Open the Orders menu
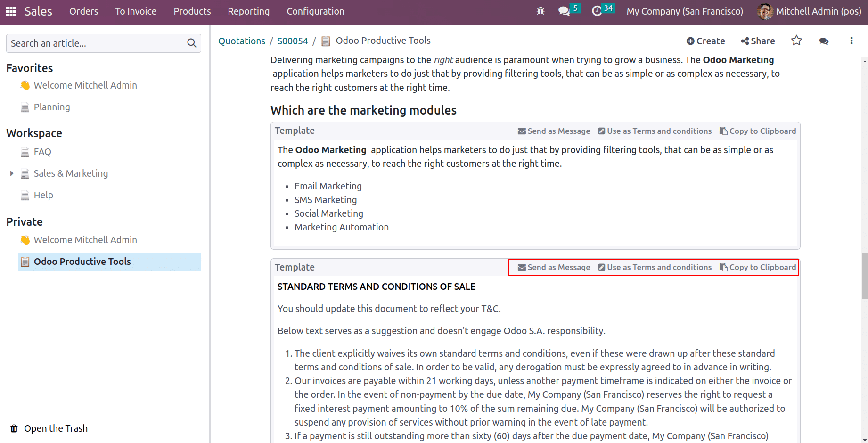This screenshot has width=868, height=443. 84,11
